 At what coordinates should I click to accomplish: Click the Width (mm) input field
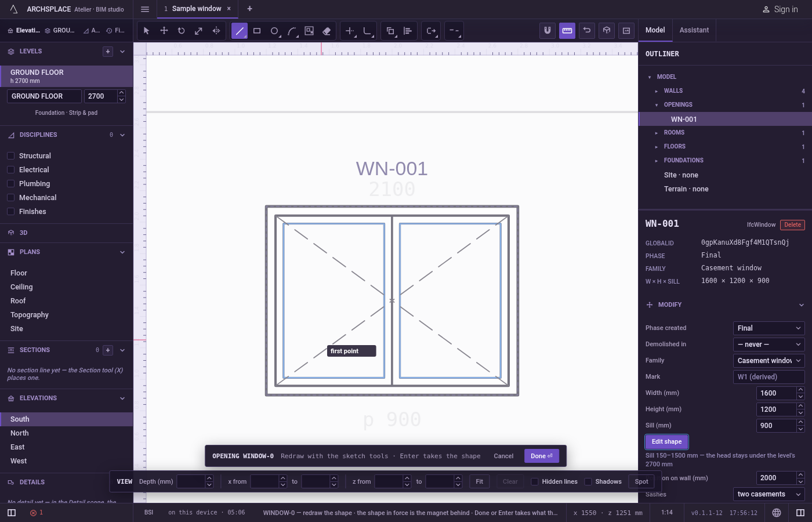776,393
